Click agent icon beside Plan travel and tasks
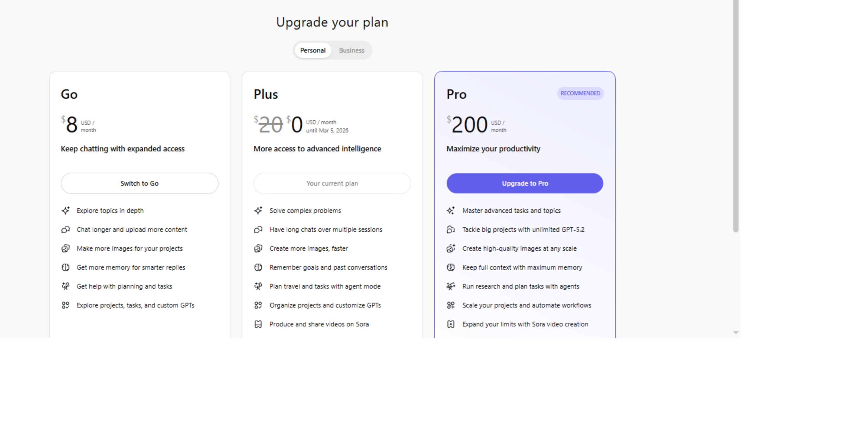This screenshot has height=427, width=868. click(258, 286)
